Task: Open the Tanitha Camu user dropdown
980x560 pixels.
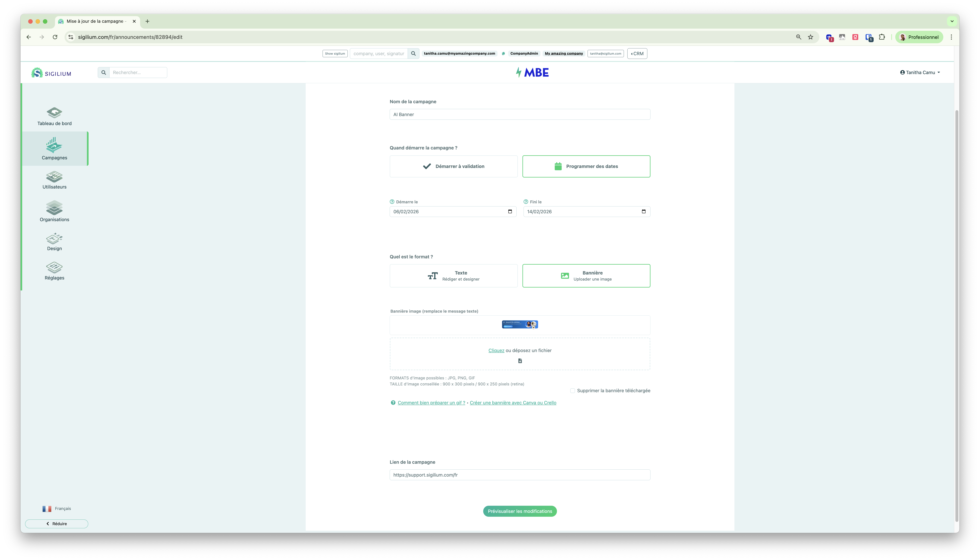Action: point(920,72)
